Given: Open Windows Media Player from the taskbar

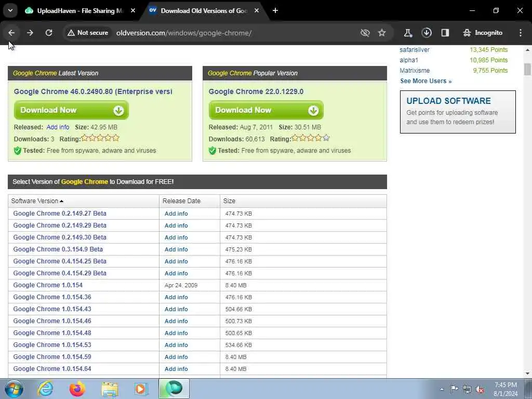Looking at the screenshot, I should click(x=141, y=389).
